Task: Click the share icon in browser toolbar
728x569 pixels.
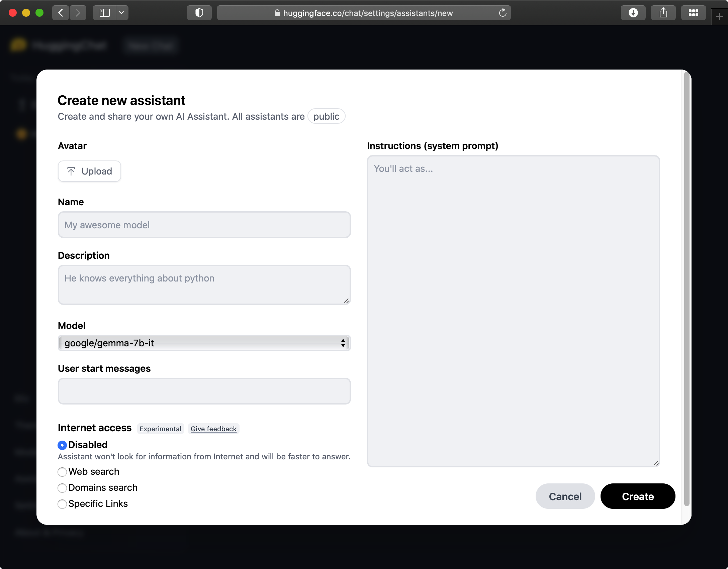Action: [x=663, y=13]
